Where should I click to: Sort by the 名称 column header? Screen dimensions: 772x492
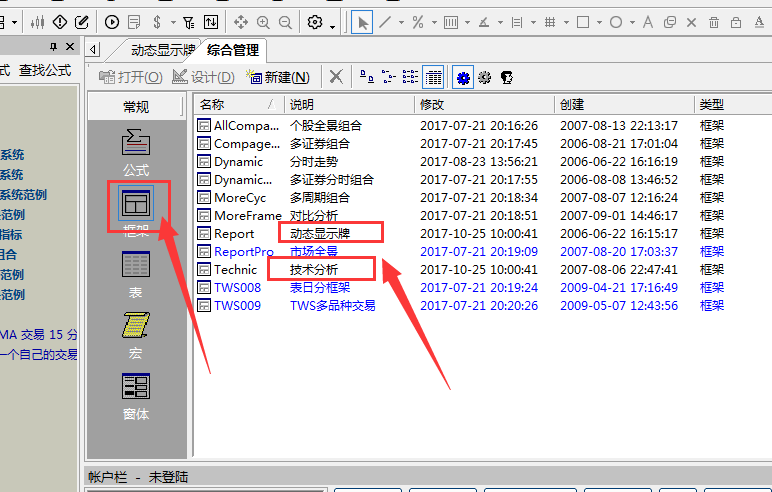(x=239, y=104)
